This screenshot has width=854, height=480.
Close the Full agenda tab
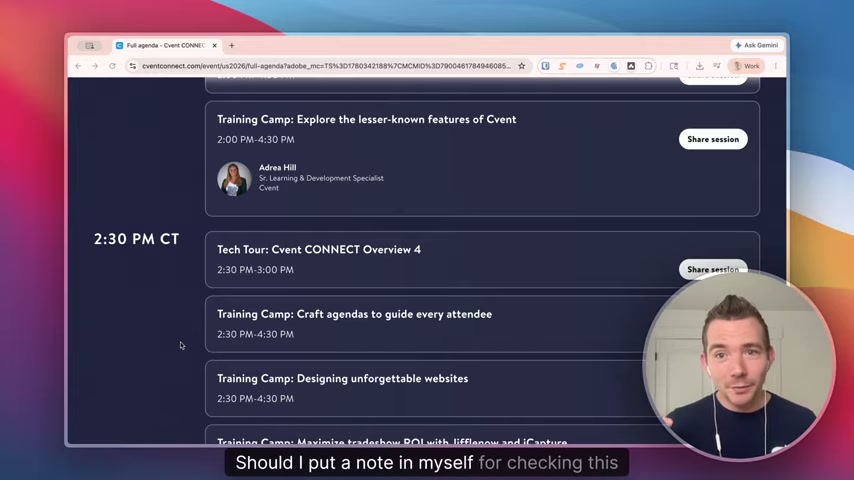tap(215, 46)
